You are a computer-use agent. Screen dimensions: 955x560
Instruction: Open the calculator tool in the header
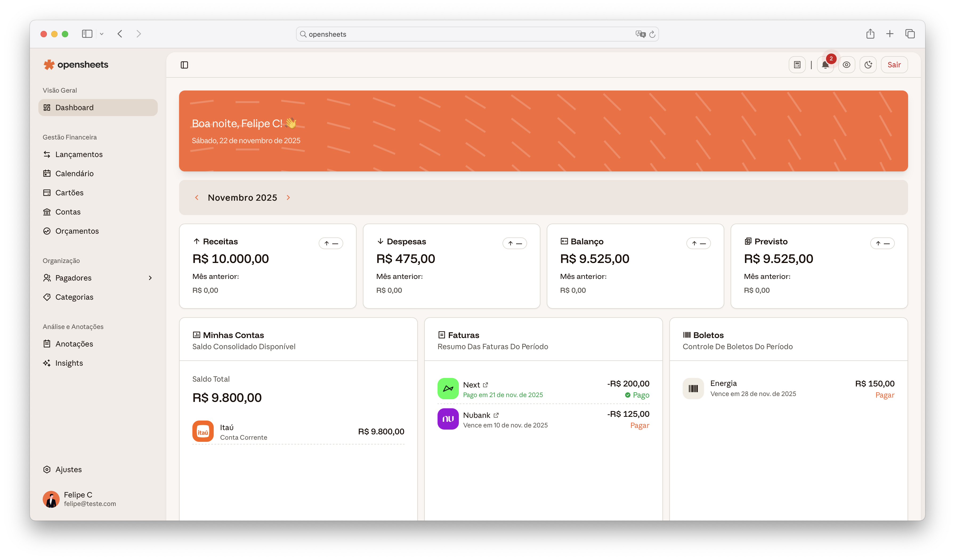point(797,64)
